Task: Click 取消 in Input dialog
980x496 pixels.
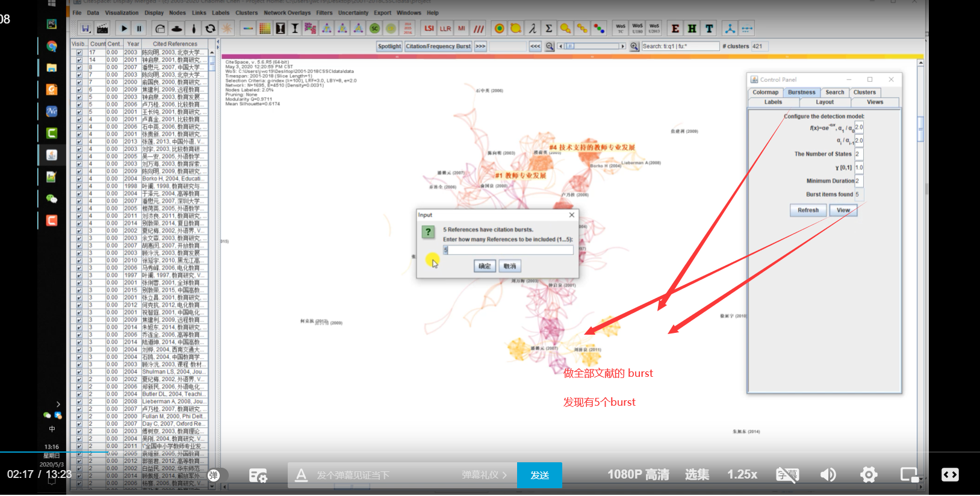Action: click(510, 266)
